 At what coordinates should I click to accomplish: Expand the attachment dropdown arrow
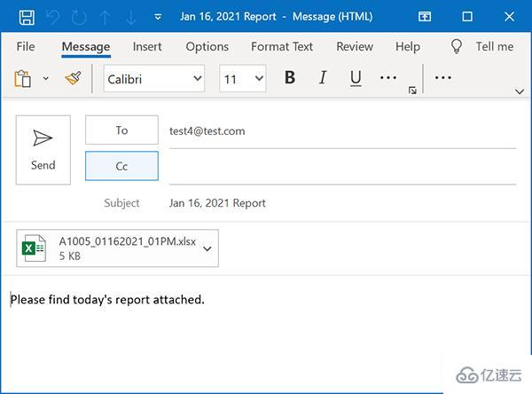click(x=207, y=249)
